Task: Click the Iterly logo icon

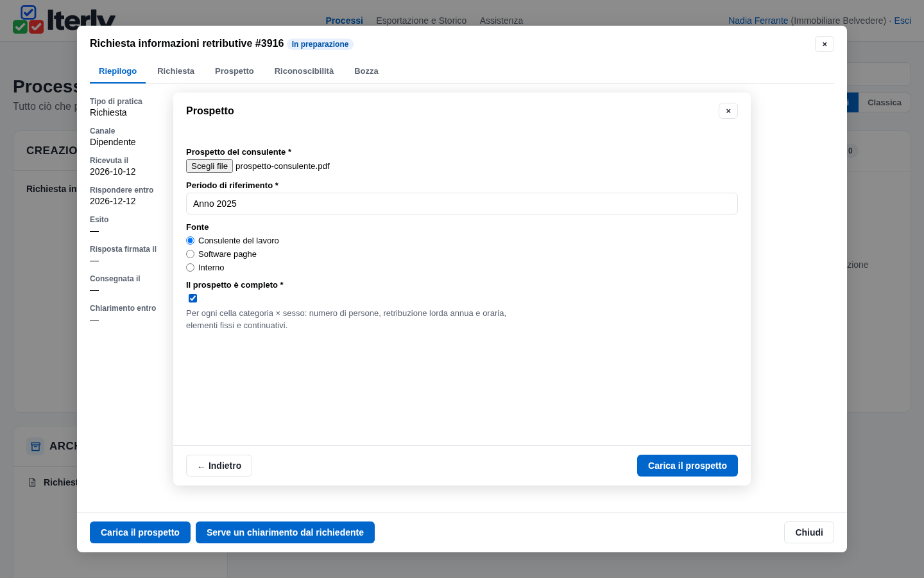Action: [x=28, y=20]
